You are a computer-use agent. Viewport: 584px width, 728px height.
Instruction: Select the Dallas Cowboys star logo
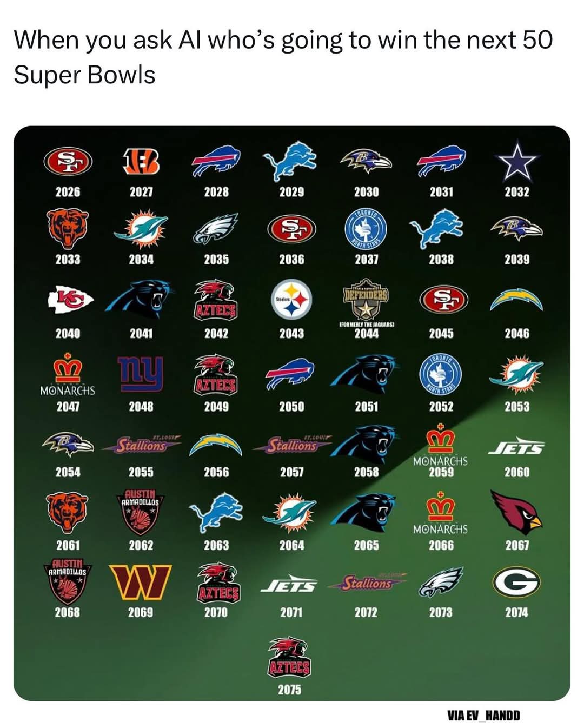(516, 161)
